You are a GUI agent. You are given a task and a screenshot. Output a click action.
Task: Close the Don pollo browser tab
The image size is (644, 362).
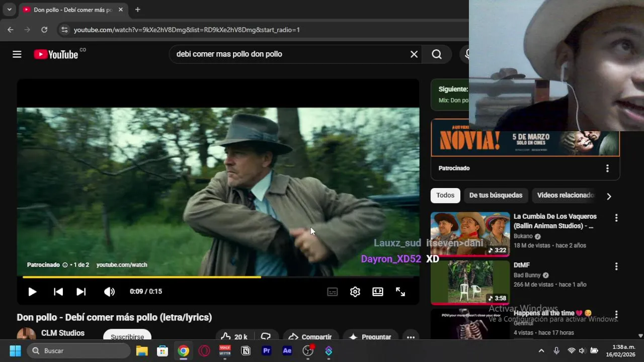[x=121, y=10]
